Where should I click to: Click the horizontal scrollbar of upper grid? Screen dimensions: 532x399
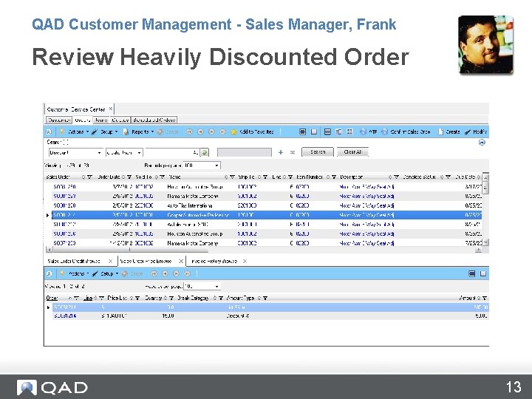(264, 250)
